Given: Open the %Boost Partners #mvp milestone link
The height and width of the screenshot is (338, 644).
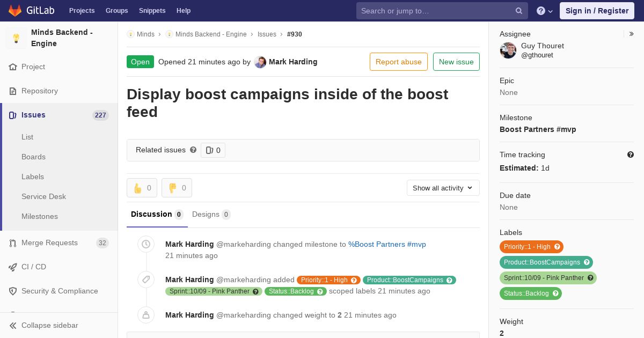Looking at the screenshot, I should point(387,244).
